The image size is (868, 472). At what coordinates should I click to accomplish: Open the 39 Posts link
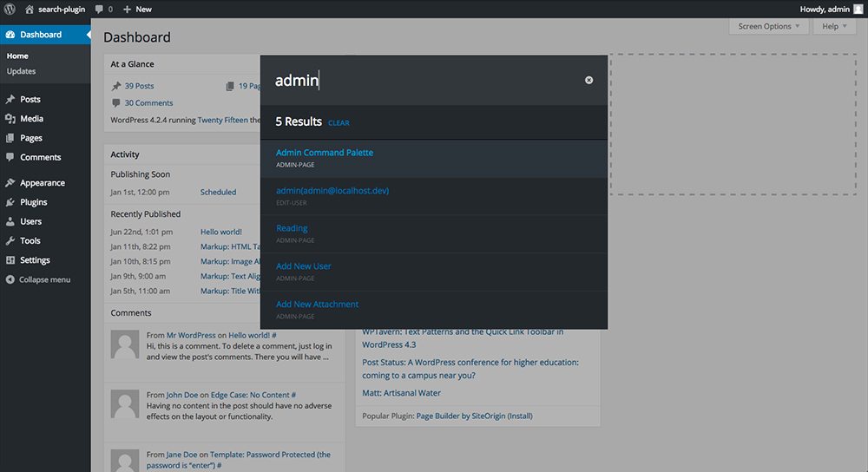point(139,86)
